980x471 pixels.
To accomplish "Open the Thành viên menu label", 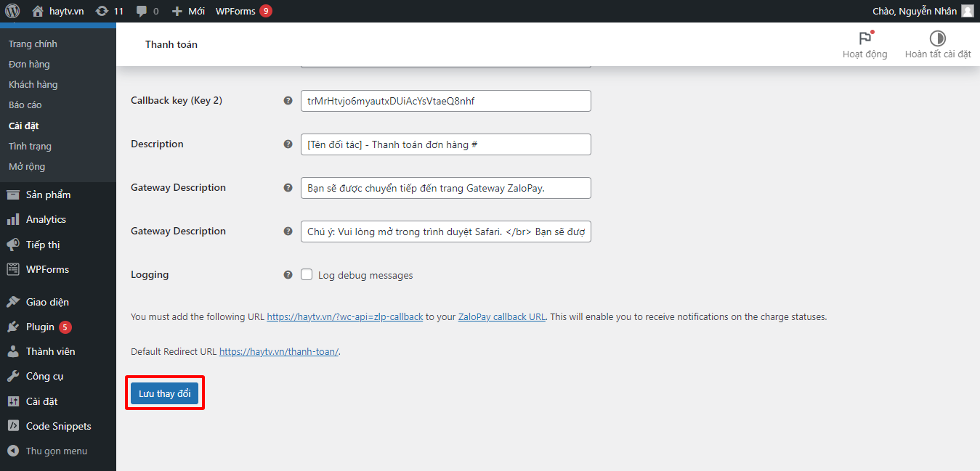I will [51, 351].
